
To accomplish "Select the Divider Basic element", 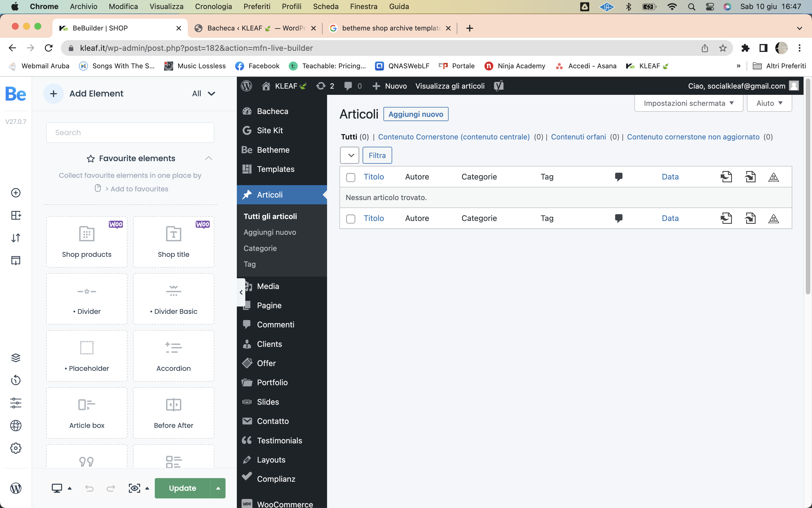I will tap(173, 299).
